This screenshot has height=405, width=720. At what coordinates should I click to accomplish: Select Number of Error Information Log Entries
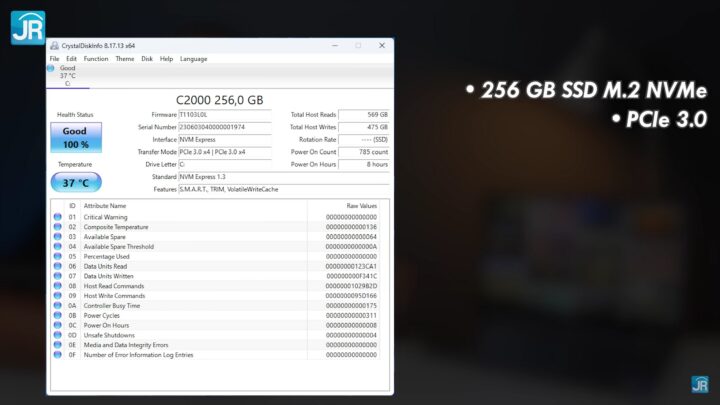[x=138, y=354]
